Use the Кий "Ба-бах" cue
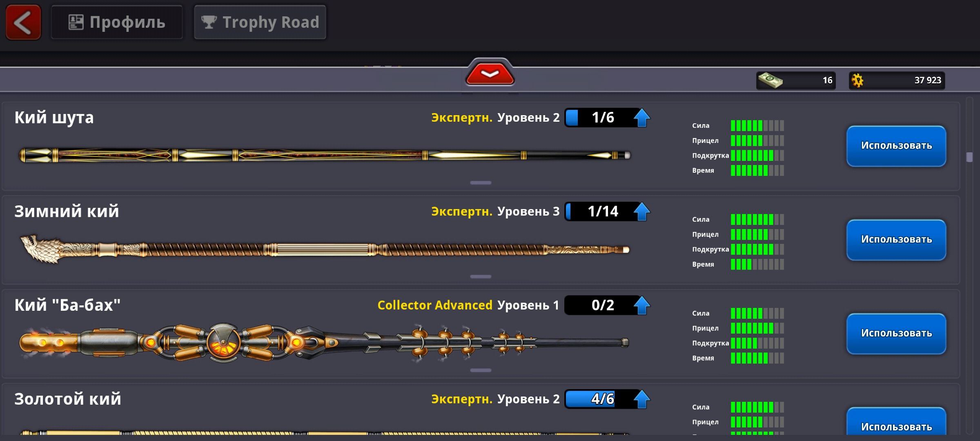The image size is (980, 441). point(896,334)
